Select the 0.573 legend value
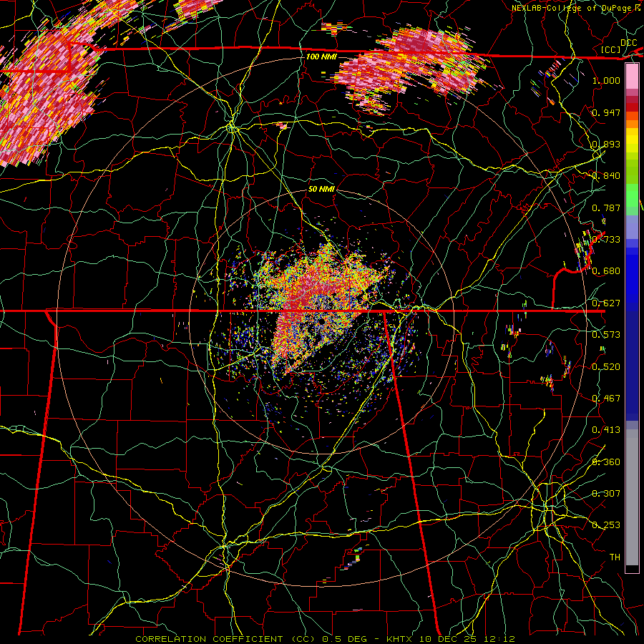 [606, 335]
